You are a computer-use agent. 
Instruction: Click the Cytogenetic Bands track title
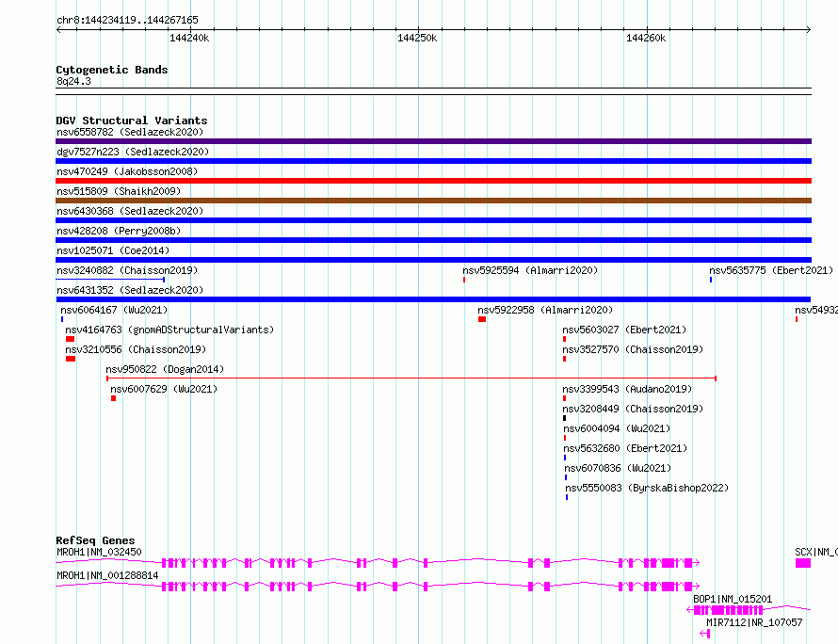point(112,70)
